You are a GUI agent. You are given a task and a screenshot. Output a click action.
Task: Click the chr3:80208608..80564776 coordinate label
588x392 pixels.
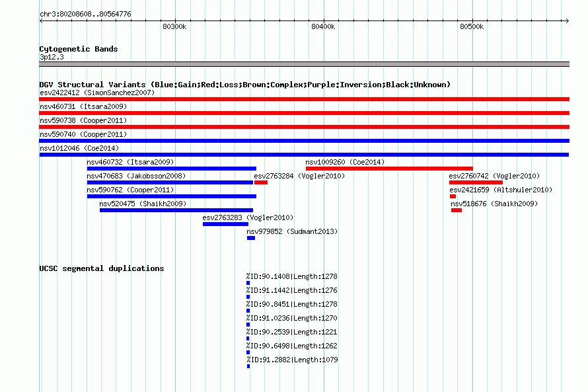coord(85,14)
